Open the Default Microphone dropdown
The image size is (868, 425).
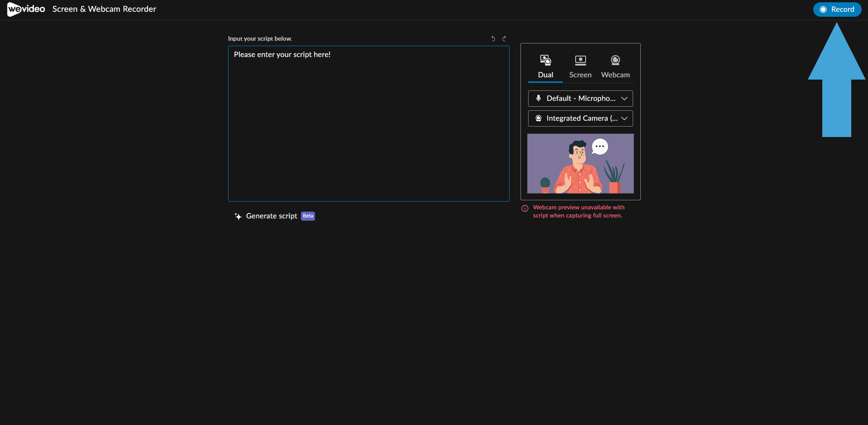click(580, 99)
